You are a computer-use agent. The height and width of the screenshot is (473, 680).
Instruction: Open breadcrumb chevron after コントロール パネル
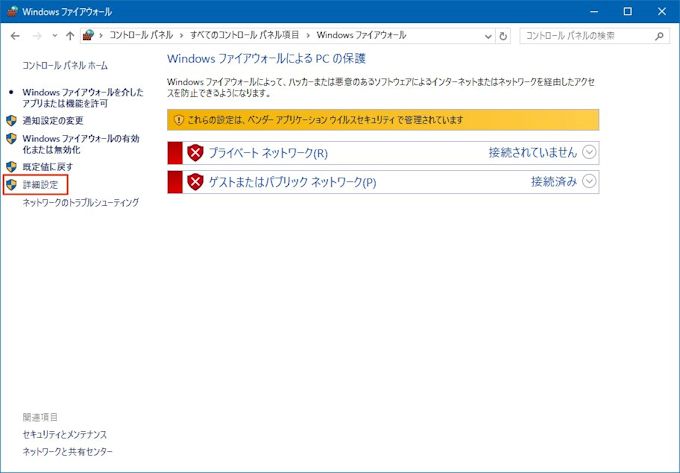[x=182, y=36]
